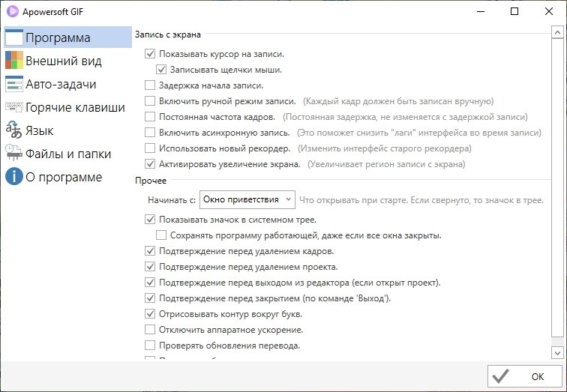The width and height of the screenshot is (567, 392).
Task: Select the Язык section
Action: [x=68, y=130]
